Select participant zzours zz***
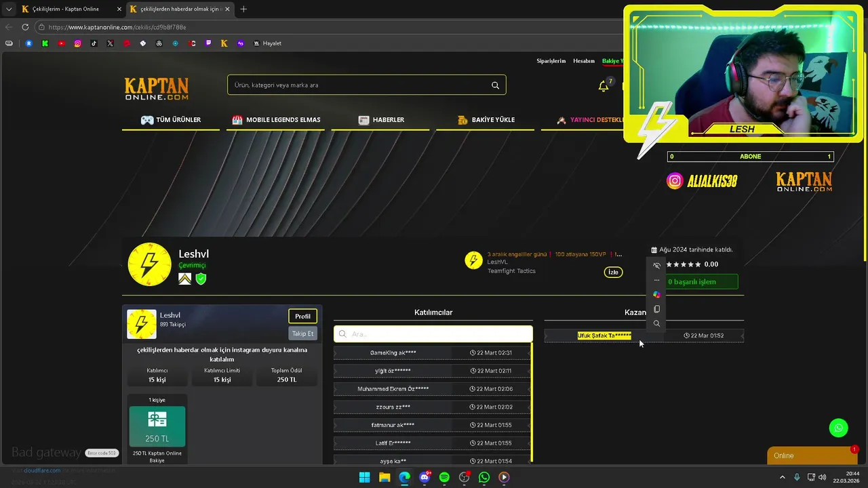This screenshot has height=488, width=868. click(x=393, y=407)
